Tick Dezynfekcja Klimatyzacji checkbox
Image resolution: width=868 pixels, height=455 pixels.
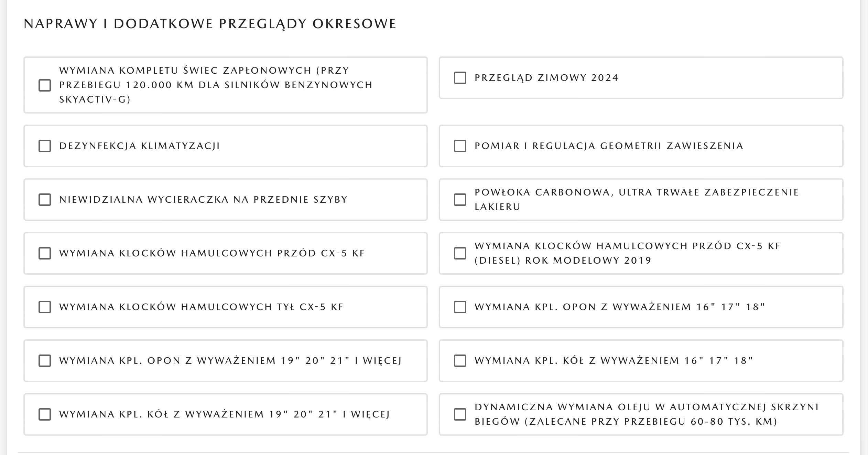pos(45,146)
